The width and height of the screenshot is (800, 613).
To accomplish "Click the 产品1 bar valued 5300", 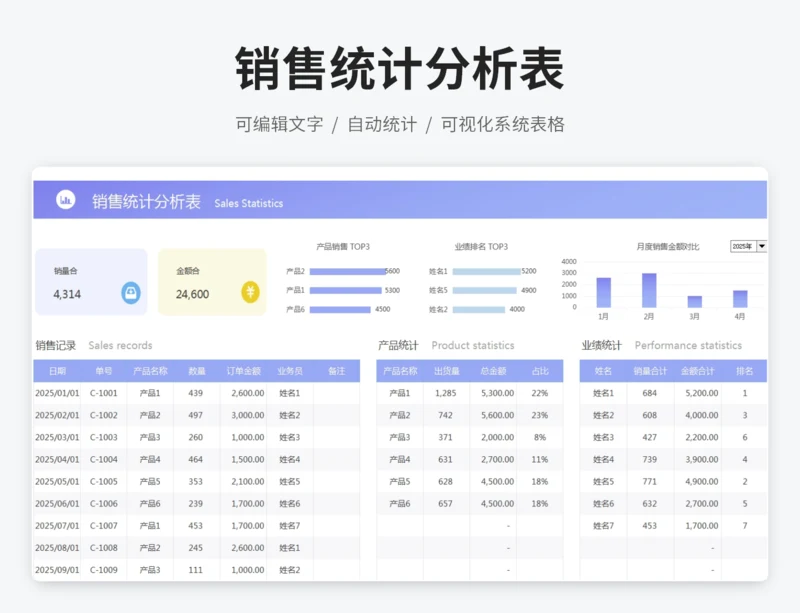I will [x=345, y=290].
